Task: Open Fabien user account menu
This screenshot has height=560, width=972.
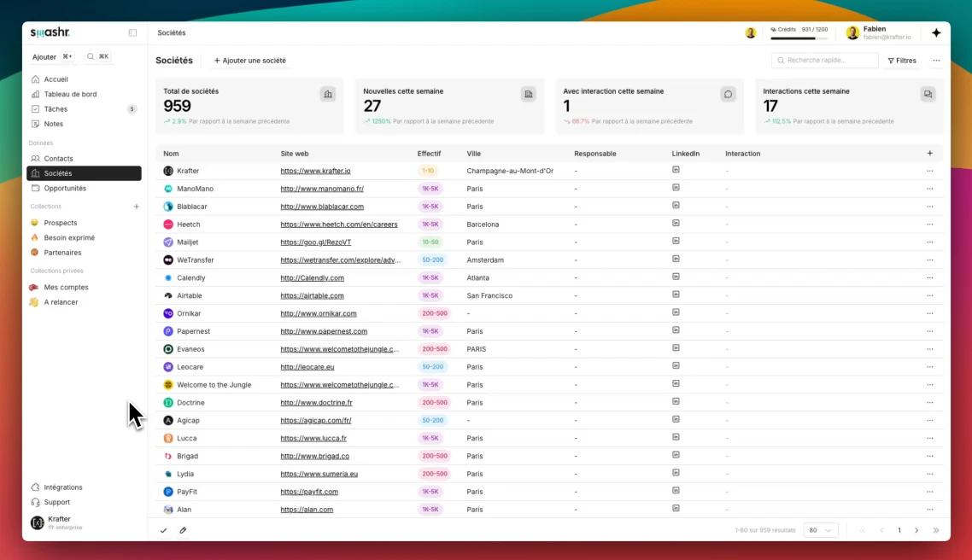Action: (879, 32)
